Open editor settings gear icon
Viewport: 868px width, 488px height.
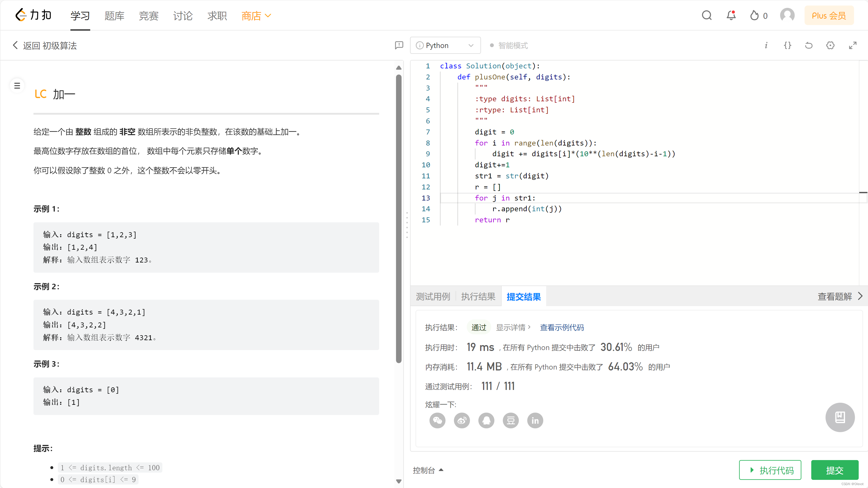tap(830, 45)
